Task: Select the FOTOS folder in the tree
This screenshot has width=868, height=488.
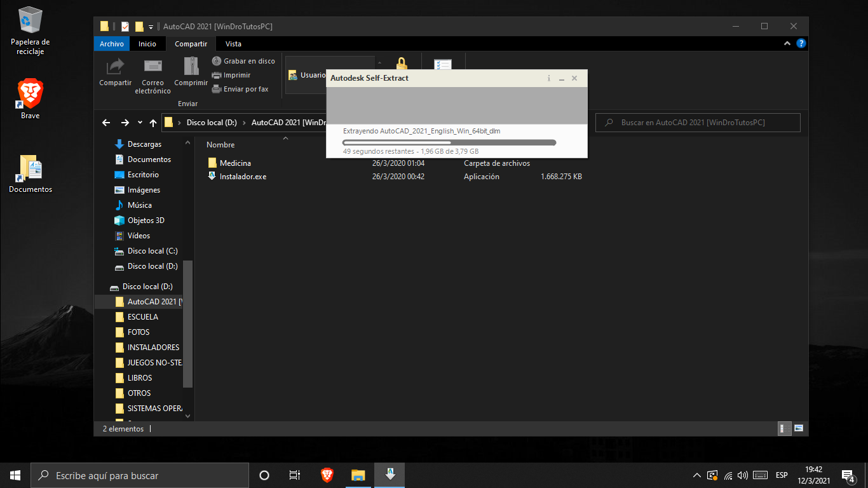Action: 139,332
